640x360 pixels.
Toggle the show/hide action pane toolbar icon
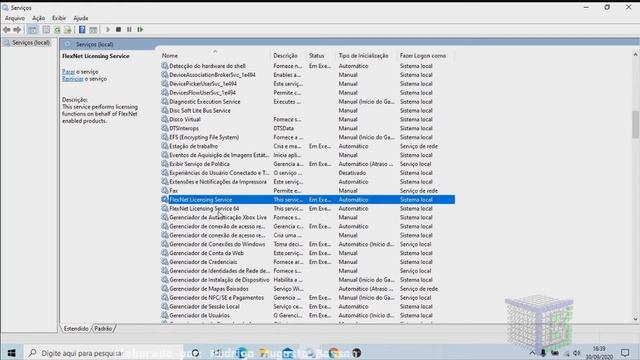pyautogui.click(x=93, y=29)
